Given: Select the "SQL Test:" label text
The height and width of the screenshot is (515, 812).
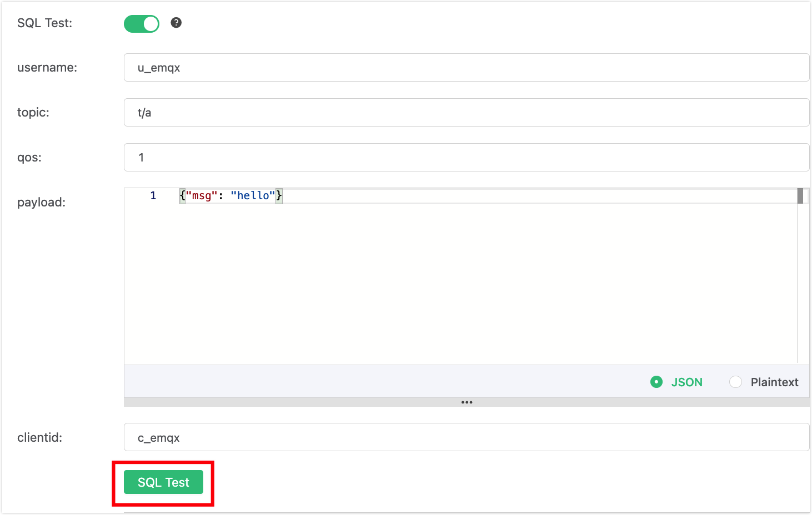Looking at the screenshot, I should tap(44, 23).
